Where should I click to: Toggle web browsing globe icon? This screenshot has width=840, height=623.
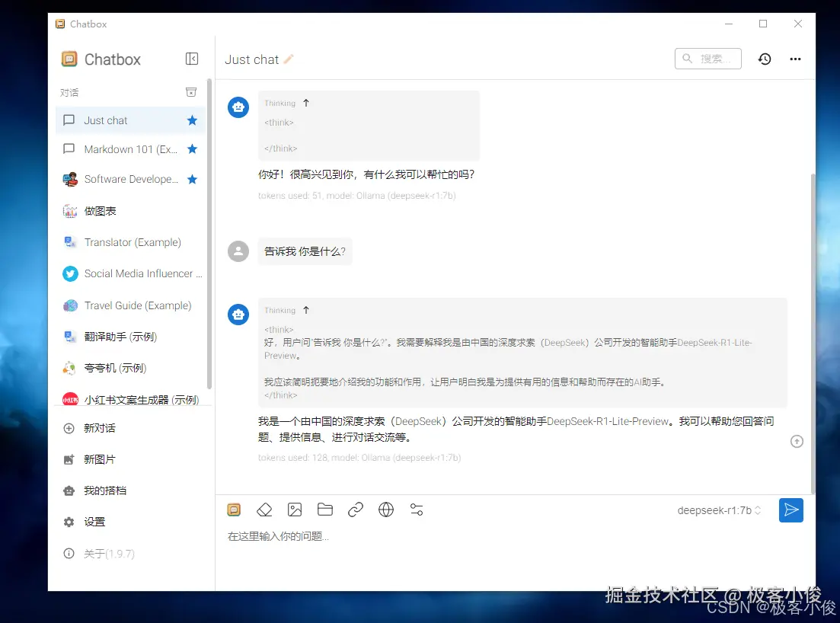pos(385,510)
